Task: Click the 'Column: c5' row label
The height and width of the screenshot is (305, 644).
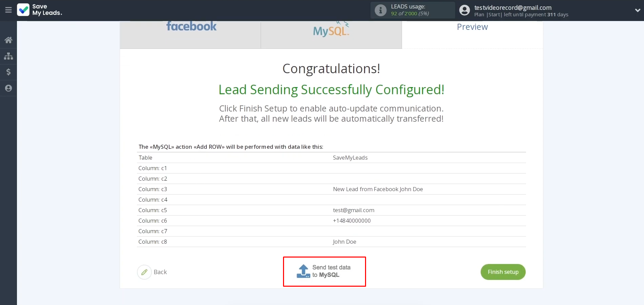Action: 153,210
